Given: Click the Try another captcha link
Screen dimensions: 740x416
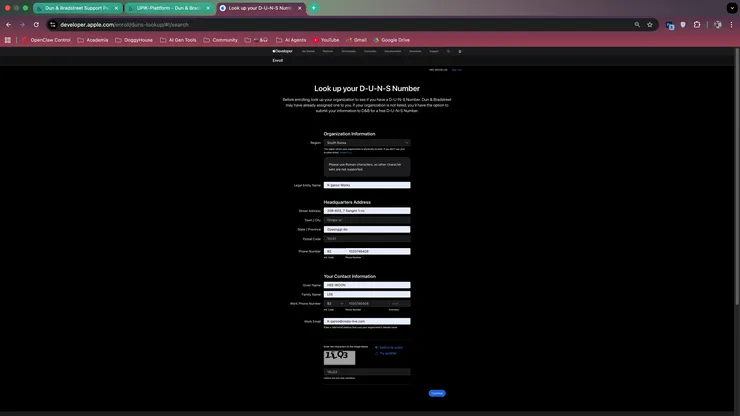Looking at the screenshot, I should (x=388, y=353).
